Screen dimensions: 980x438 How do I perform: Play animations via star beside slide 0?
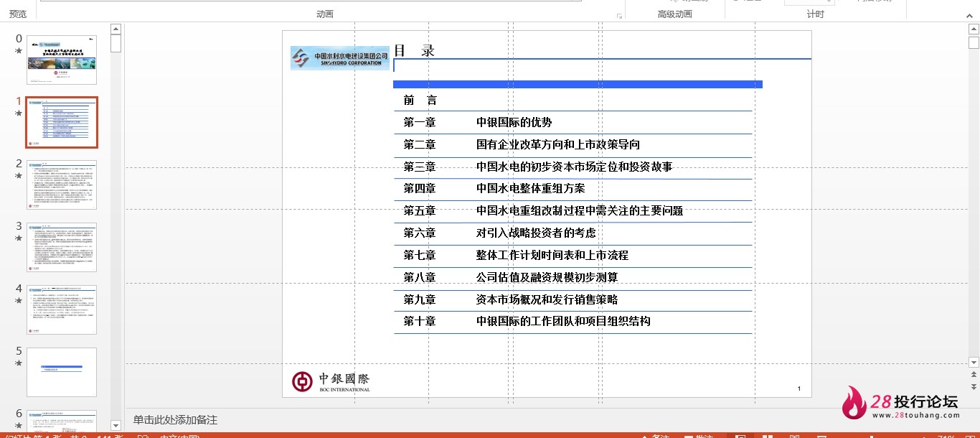tap(19, 50)
